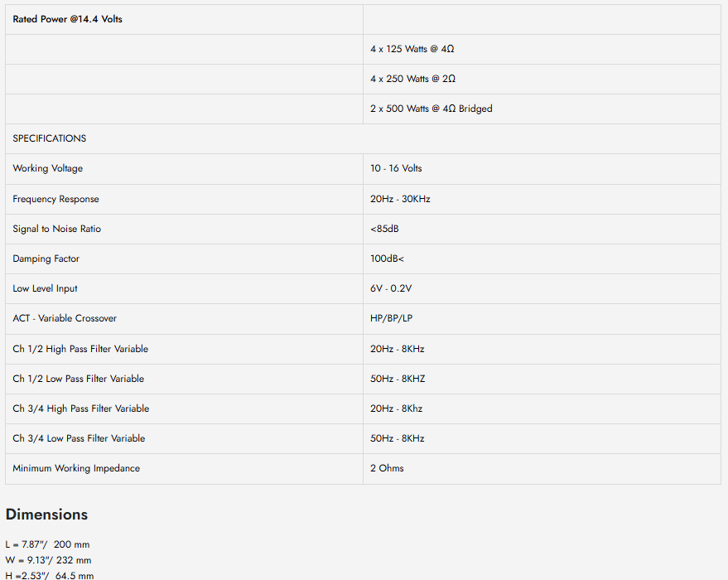Click Ch 1/2 High Pass Filter Variable label

(x=80, y=349)
